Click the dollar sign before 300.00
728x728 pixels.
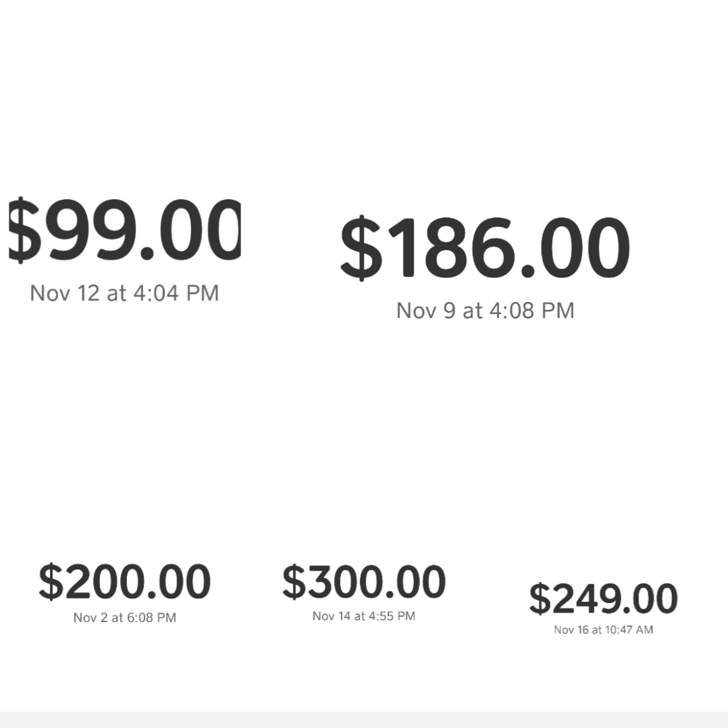click(x=294, y=582)
